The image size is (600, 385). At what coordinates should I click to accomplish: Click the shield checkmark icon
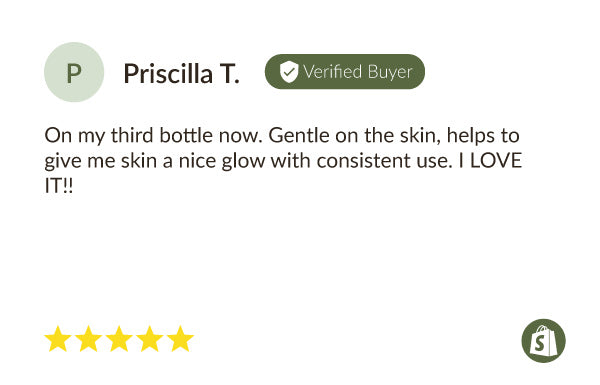(289, 72)
